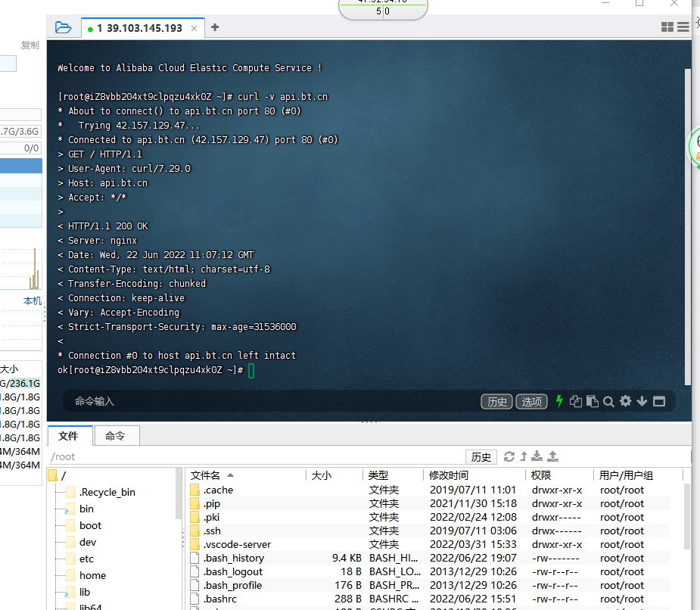700x610 pixels.
Task: Open the connection manager folder icon
Action: point(63,28)
